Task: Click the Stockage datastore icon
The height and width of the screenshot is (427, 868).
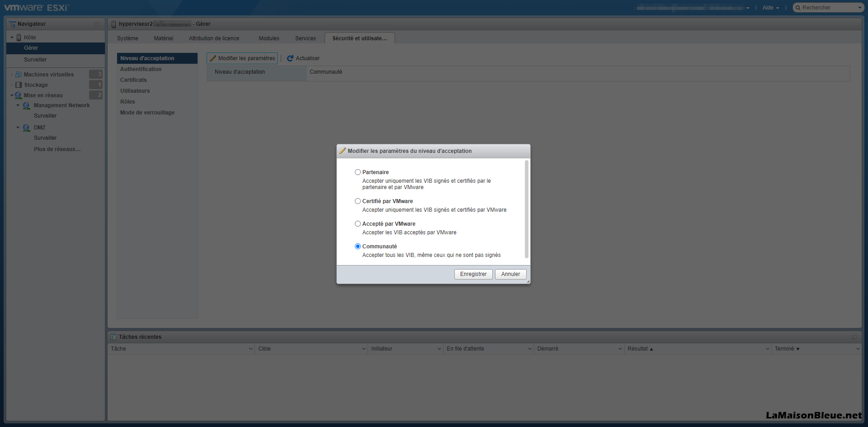Action: pos(19,85)
